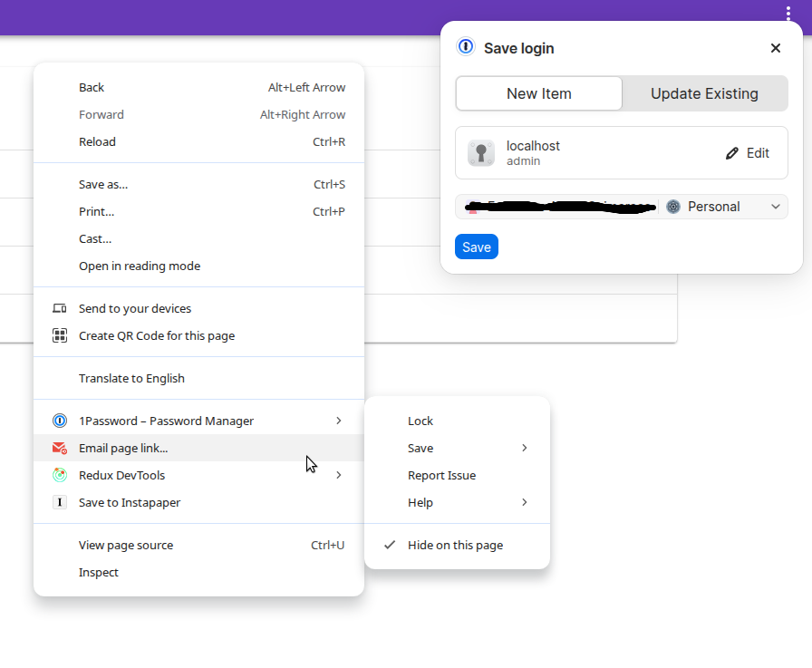Click the Instapaper icon in menu
The image size is (812, 668).
pyautogui.click(x=60, y=502)
